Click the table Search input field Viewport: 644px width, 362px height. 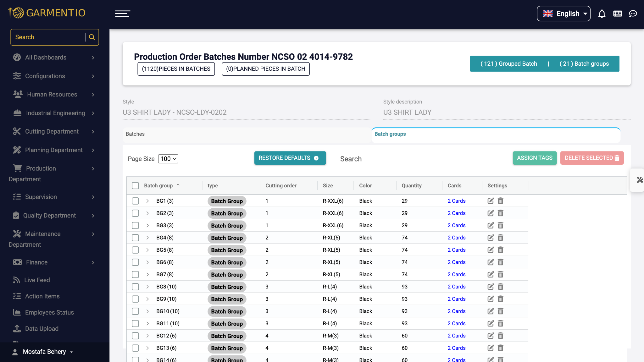click(400, 159)
